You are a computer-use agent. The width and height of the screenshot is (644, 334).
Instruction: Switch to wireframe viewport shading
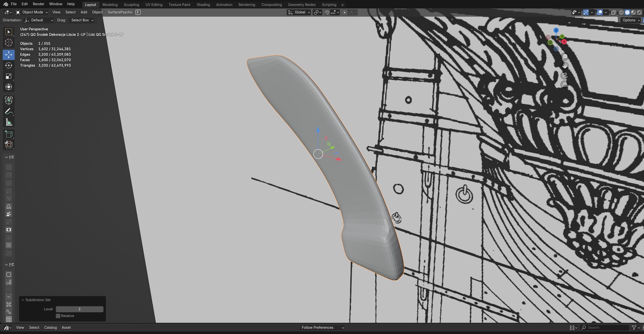point(621,12)
